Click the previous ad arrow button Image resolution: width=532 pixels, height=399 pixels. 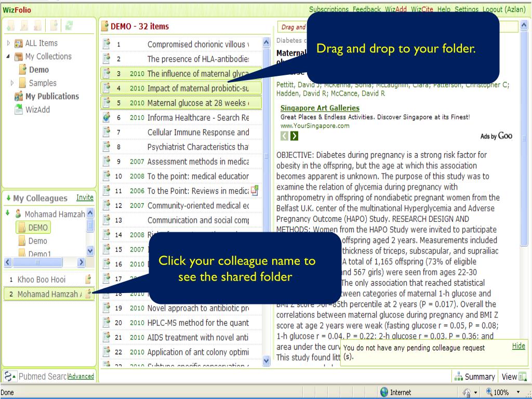point(284,136)
